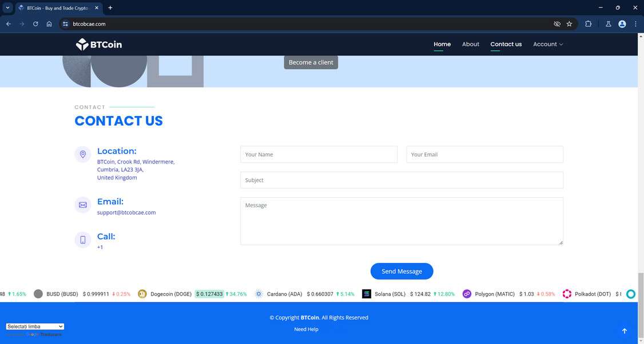Open the Need Help link
Screen dimensions: 644x344
(x=306, y=329)
